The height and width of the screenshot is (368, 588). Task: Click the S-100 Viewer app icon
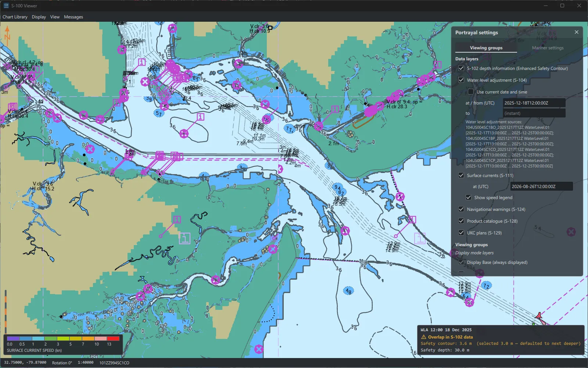tap(6, 6)
